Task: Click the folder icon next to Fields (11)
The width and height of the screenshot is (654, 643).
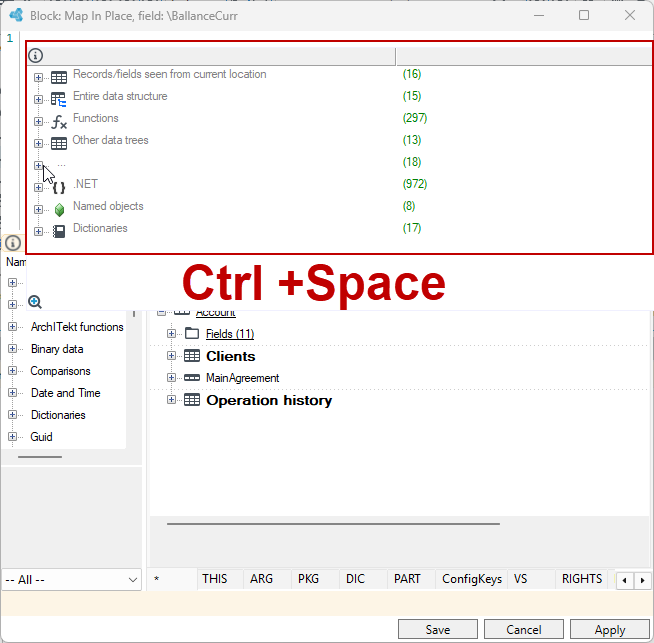Action: pyautogui.click(x=192, y=333)
